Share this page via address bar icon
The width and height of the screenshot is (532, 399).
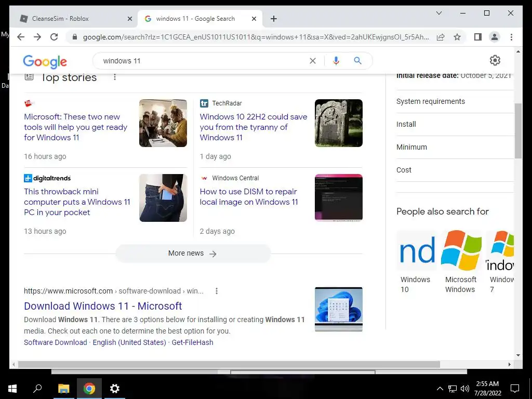[x=441, y=37]
